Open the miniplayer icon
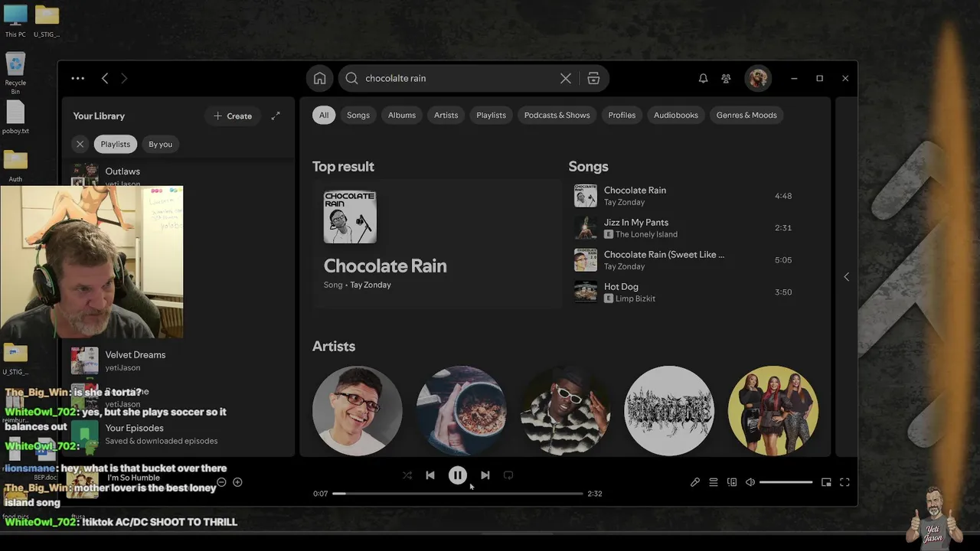 click(826, 482)
